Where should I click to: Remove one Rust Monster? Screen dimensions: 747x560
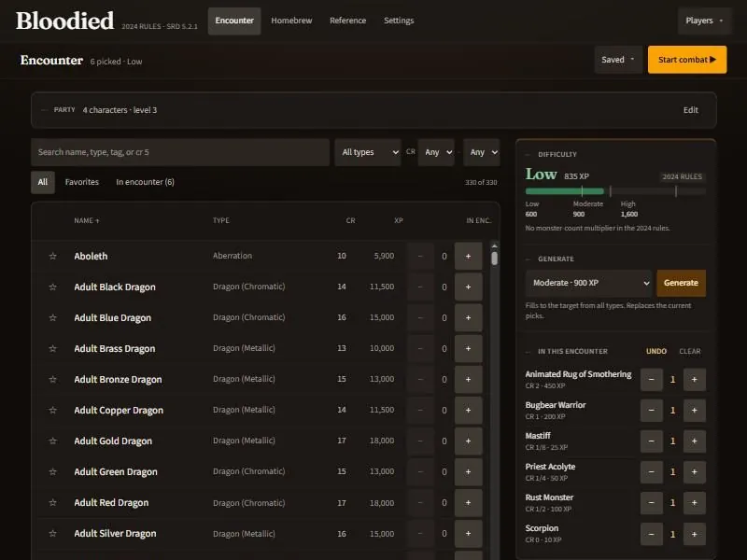[651, 503]
